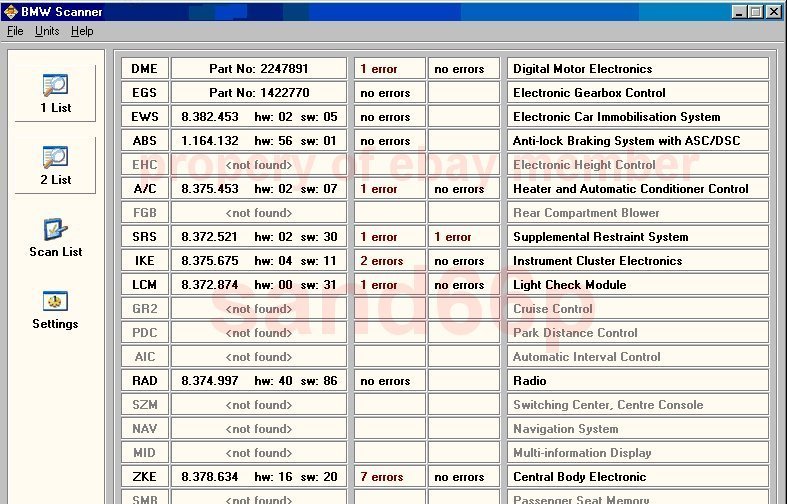
Task: Close the BMW Scanner window
Action: point(773,12)
